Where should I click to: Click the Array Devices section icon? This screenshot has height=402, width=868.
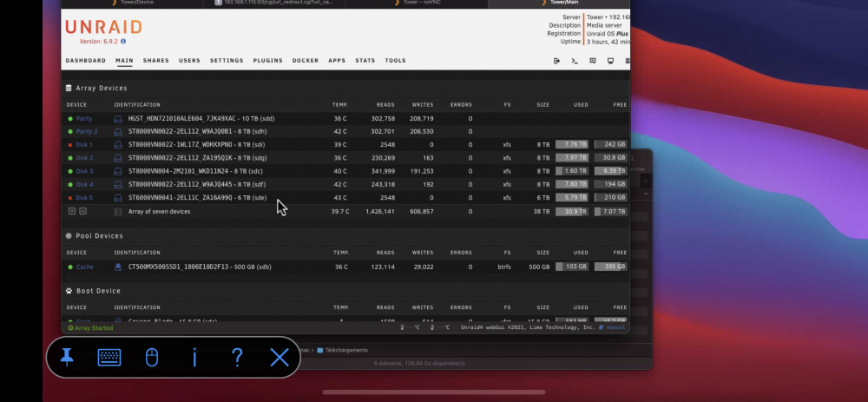(x=69, y=88)
